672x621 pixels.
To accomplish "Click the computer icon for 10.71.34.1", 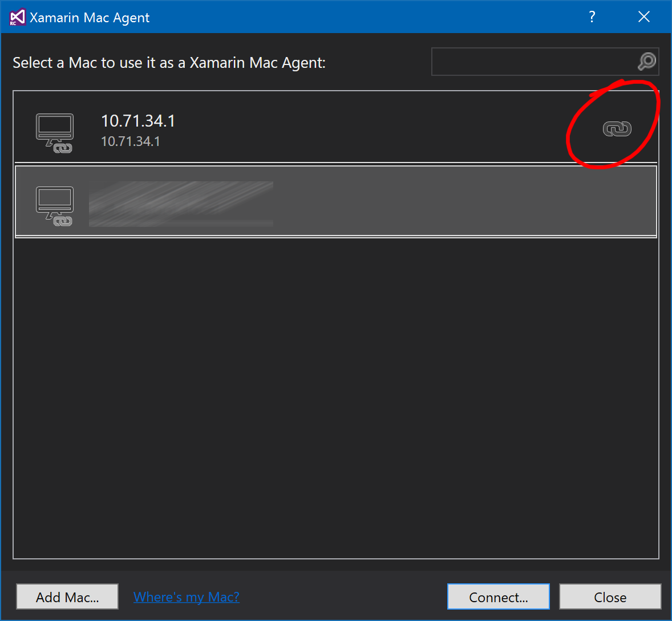I will [55, 133].
